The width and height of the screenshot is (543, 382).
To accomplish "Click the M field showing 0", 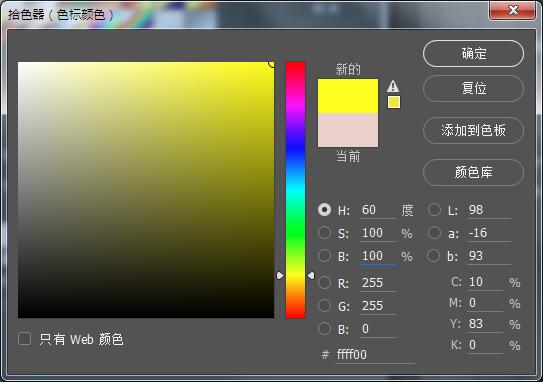I will (x=485, y=303).
